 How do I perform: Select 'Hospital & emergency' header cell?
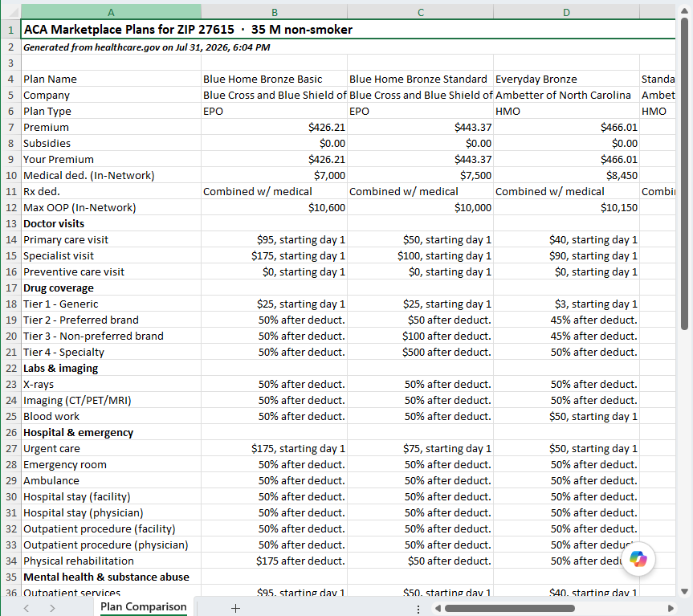111,433
